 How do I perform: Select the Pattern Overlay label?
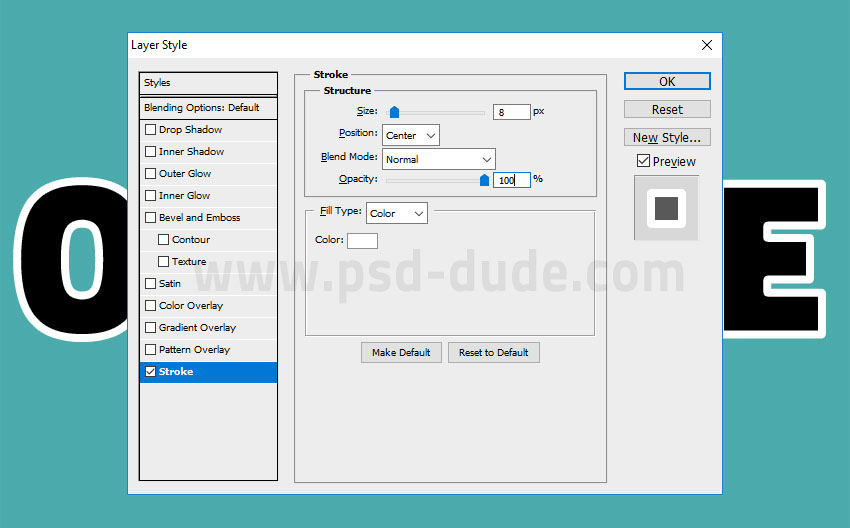[x=194, y=350]
